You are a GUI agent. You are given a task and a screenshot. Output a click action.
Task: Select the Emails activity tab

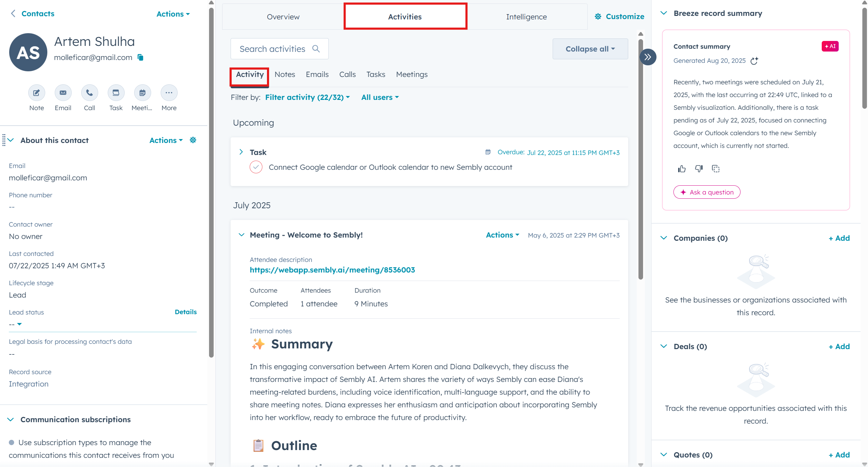[x=317, y=74]
